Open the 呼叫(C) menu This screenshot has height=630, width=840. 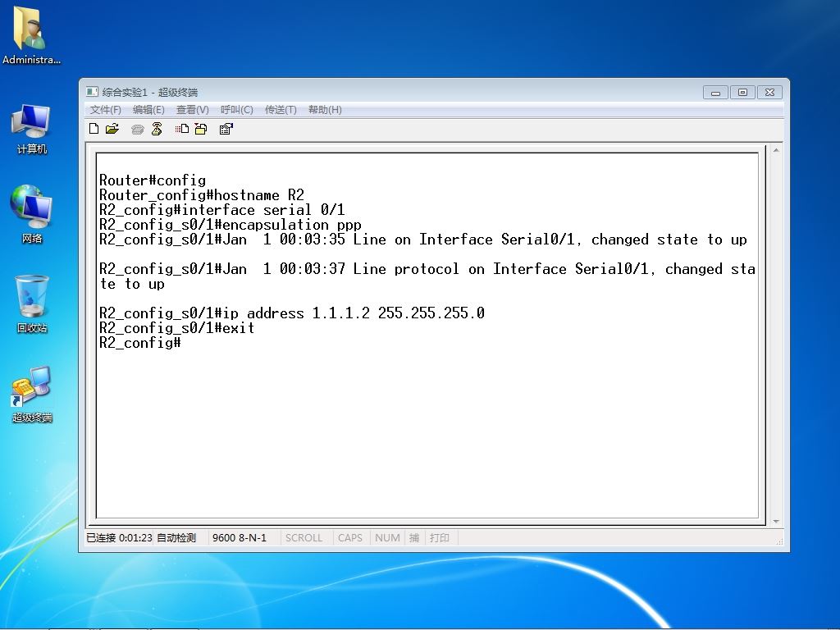tap(237, 110)
